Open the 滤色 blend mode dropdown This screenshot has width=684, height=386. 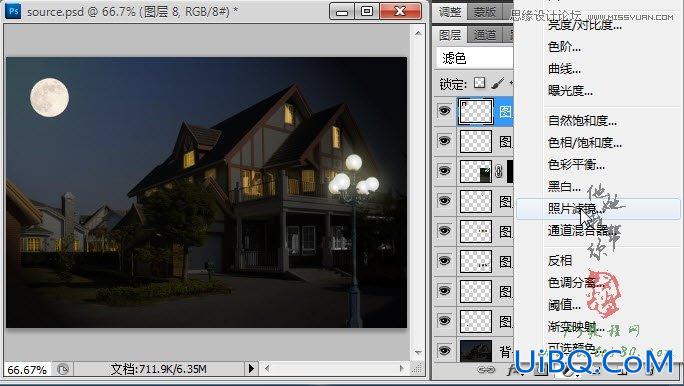[475, 58]
